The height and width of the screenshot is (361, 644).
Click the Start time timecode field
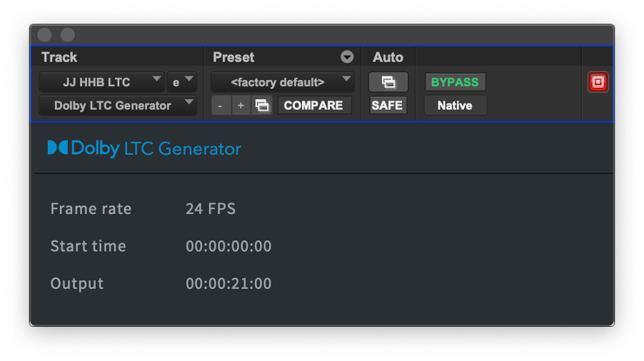pos(228,246)
